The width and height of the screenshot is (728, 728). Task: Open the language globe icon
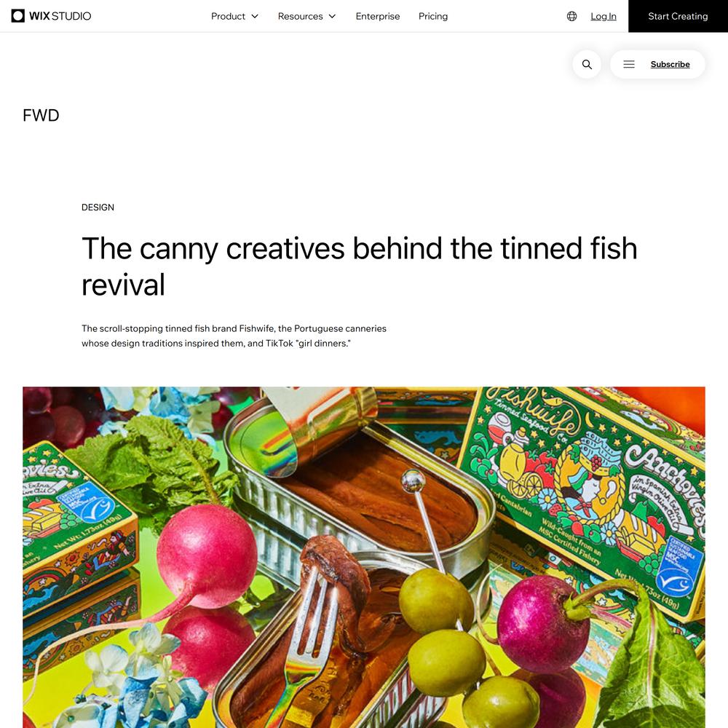[x=571, y=16]
